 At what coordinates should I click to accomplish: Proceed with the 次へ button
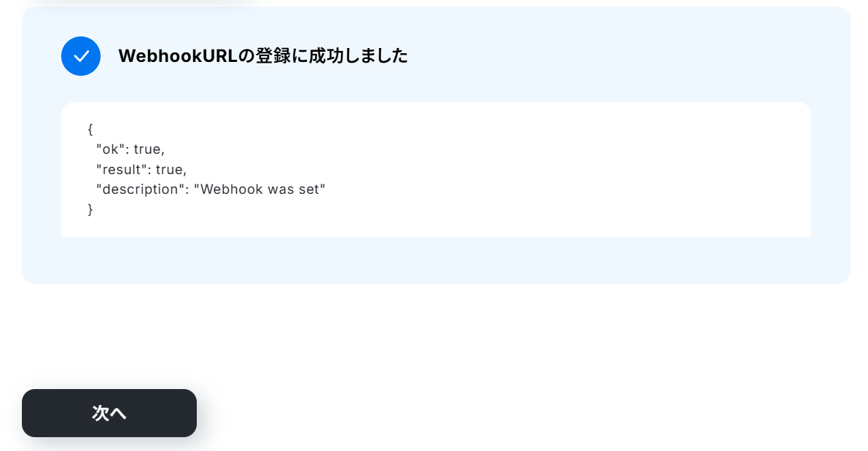coord(109,413)
